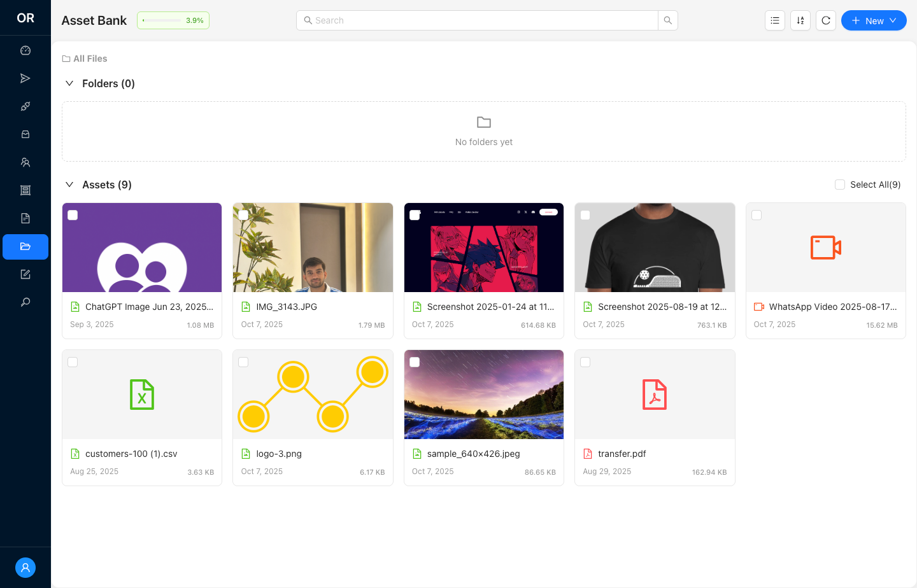Viewport: 917px width, 588px height.
Task: Open the New button dropdown arrow
Action: [x=892, y=20]
